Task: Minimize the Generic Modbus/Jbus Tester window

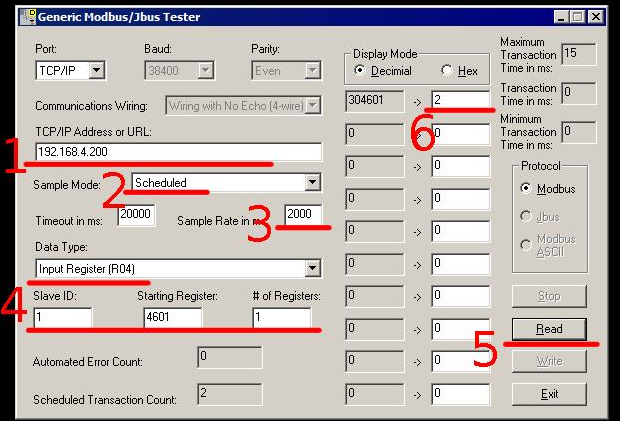Action: tap(561, 17)
